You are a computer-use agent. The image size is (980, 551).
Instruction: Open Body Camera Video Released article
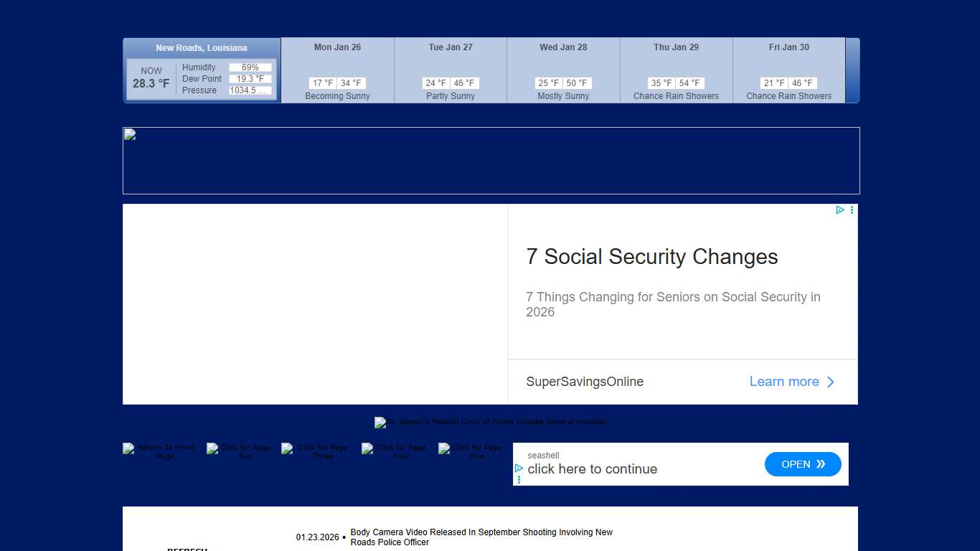click(481, 537)
